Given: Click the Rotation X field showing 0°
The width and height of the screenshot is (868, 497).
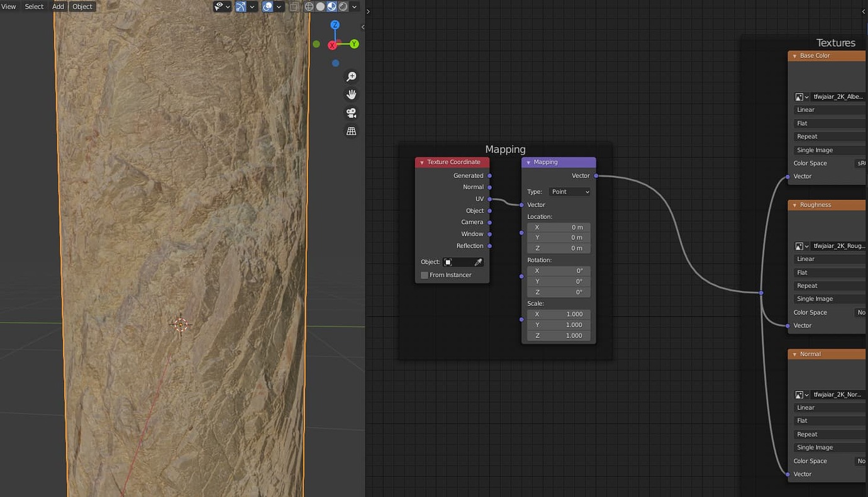Looking at the screenshot, I should 559,271.
